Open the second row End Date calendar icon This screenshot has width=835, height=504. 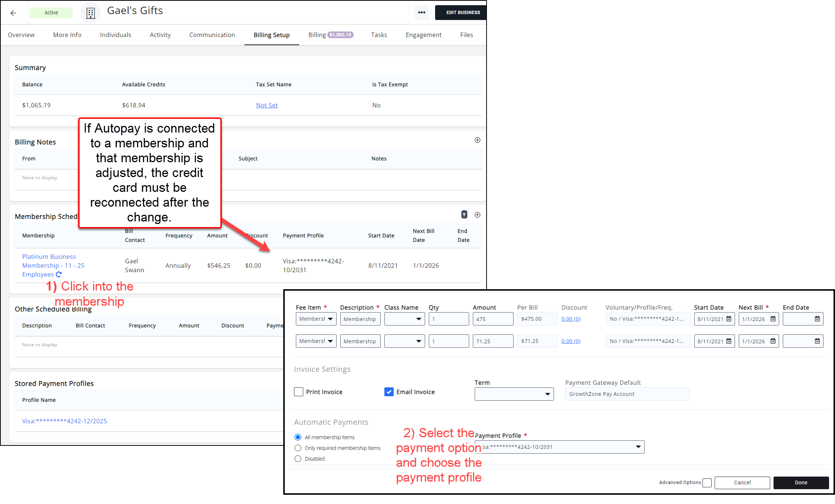click(817, 341)
